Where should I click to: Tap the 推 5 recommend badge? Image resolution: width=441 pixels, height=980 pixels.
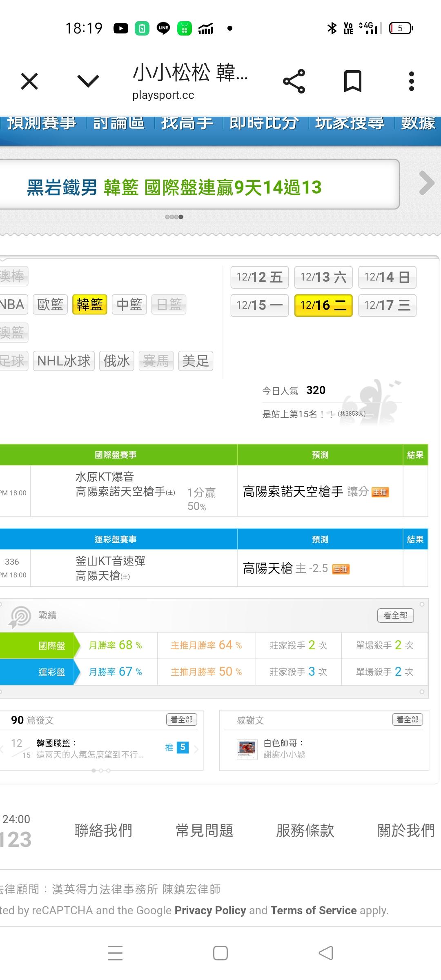tap(177, 747)
